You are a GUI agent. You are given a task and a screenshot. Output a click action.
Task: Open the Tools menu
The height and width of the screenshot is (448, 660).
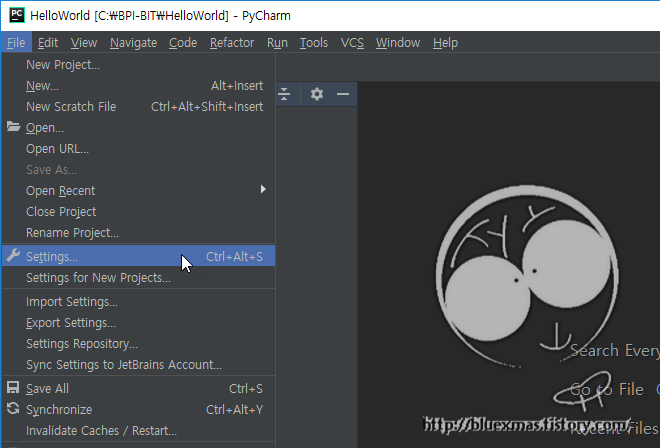click(314, 43)
